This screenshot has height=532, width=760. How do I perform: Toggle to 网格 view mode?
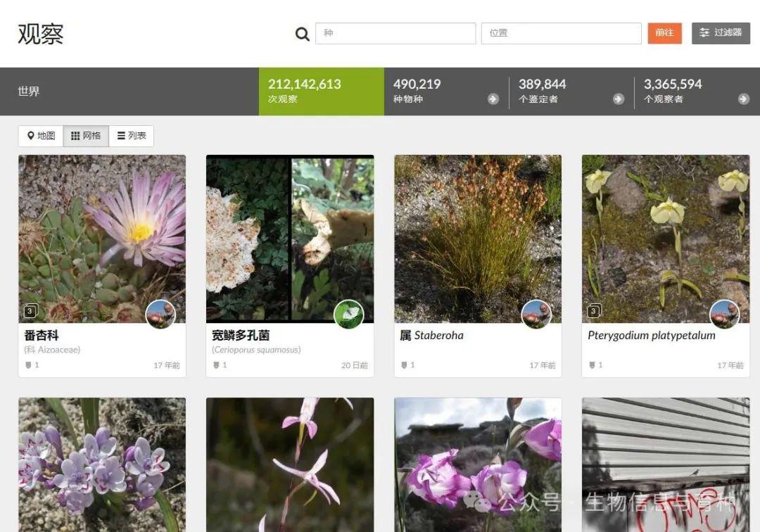pos(85,135)
